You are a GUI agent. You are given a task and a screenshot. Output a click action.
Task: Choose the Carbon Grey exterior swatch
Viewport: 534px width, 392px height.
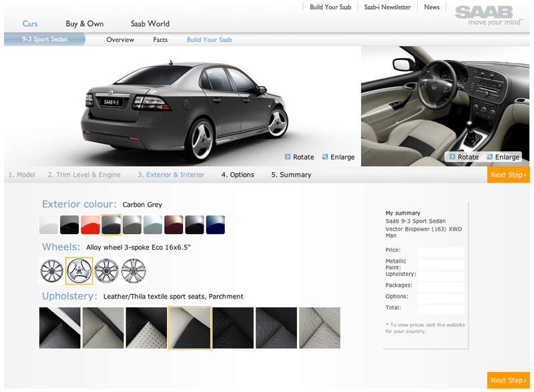coord(111,225)
